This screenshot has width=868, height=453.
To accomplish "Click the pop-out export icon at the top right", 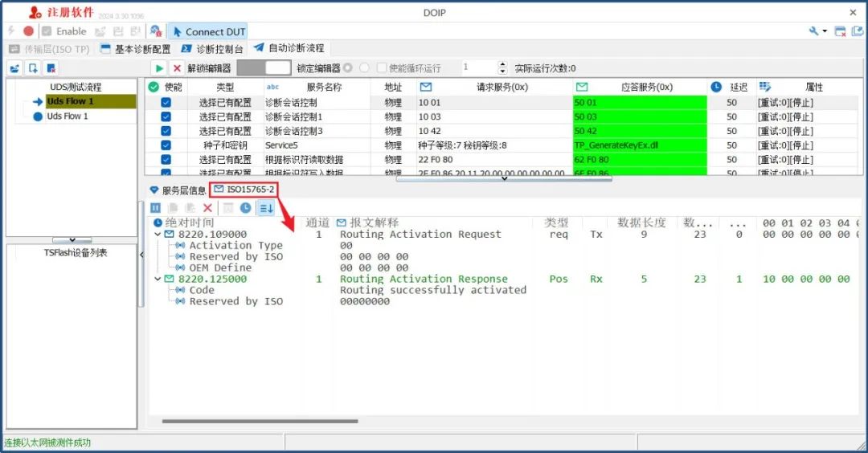I will (858, 31).
